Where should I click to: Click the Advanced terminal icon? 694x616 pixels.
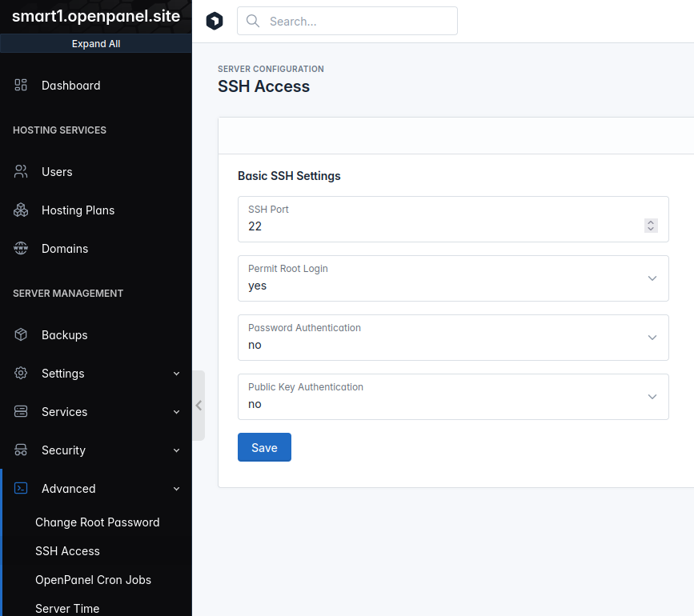click(22, 489)
